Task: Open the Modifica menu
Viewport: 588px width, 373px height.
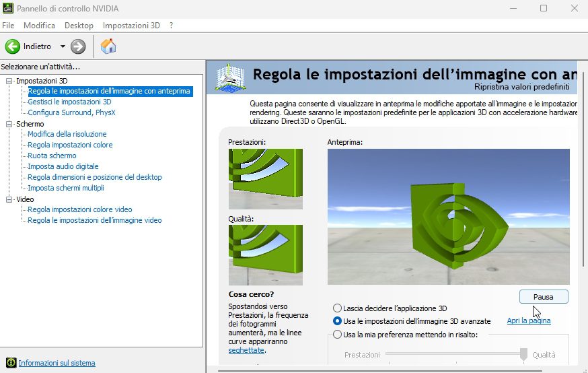Action: point(39,25)
